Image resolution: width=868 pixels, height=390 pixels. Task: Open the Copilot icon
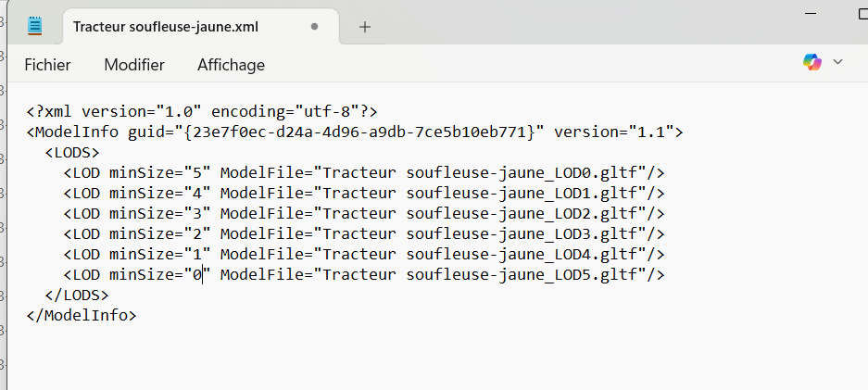coord(812,62)
